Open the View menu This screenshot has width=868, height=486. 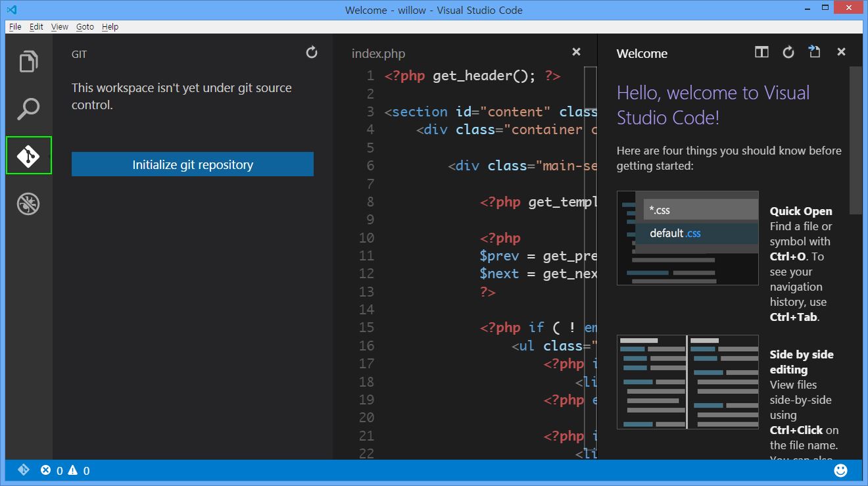(x=60, y=27)
